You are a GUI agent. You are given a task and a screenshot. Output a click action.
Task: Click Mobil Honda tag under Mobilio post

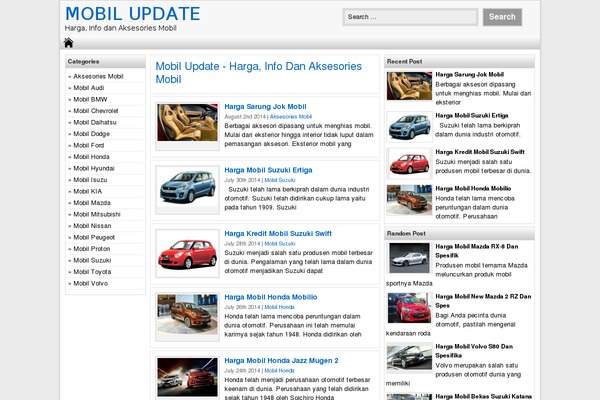tap(279, 307)
